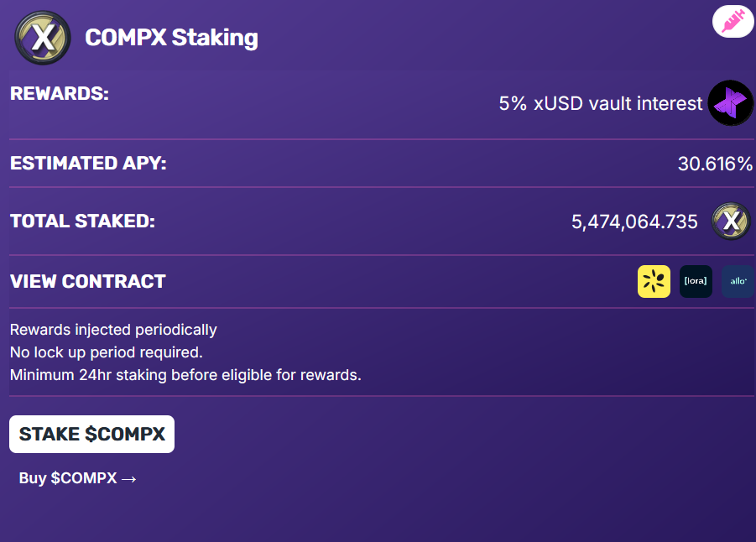Click the pink syringe inject icon

(x=733, y=22)
